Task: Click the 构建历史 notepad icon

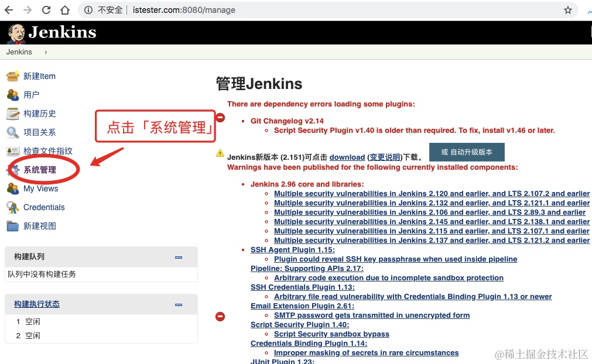Action: point(12,114)
